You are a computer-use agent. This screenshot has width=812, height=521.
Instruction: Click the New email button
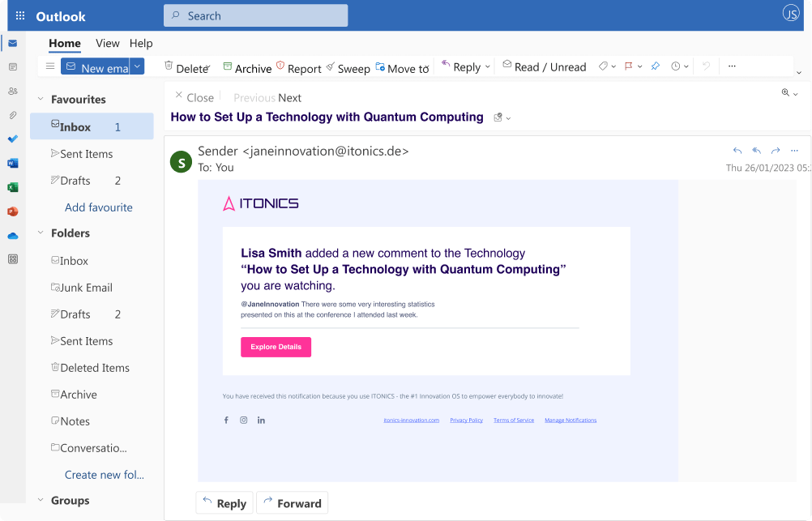click(x=96, y=66)
